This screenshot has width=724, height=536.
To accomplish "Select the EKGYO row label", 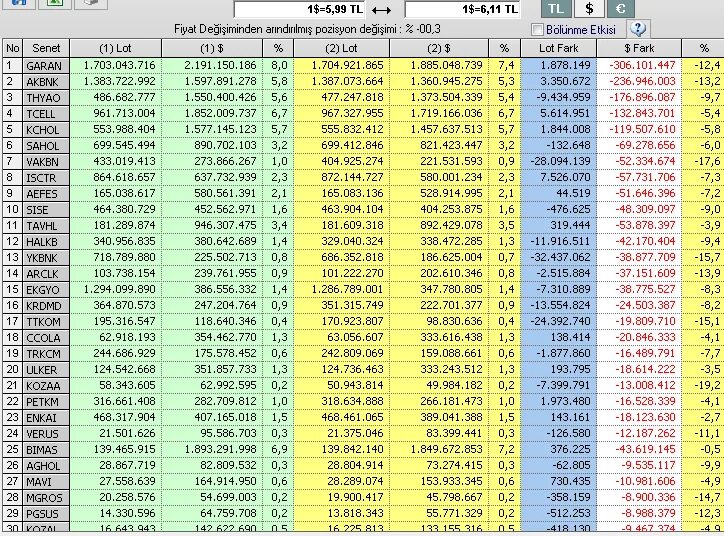I will tap(46, 289).
